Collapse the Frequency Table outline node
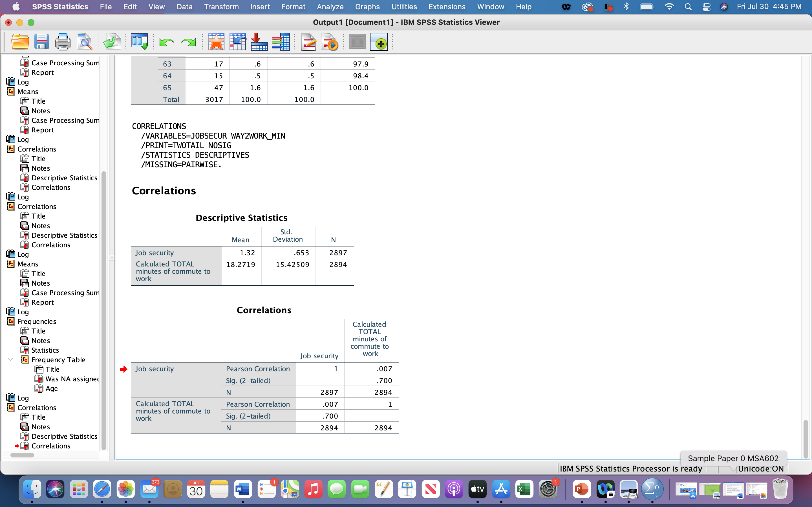This screenshot has width=812, height=507. click(x=10, y=359)
